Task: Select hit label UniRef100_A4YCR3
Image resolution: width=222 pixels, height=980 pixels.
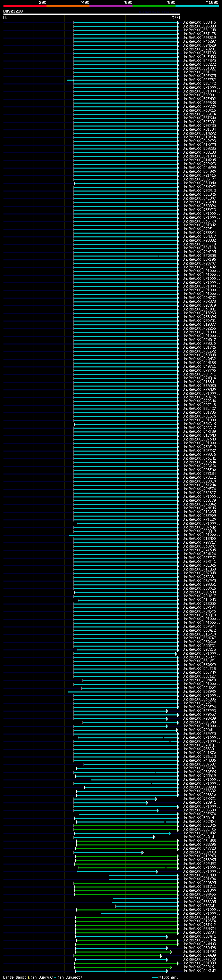Action: [x=199, y=959]
